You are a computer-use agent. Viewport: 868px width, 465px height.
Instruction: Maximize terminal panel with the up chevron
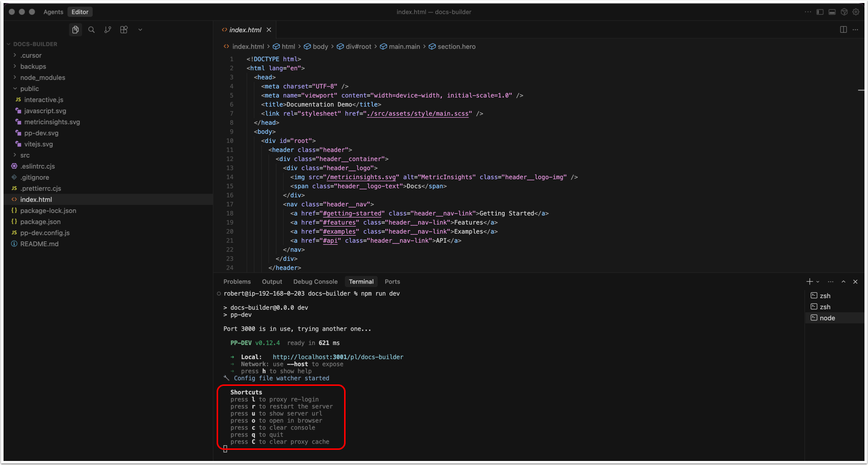click(843, 282)
